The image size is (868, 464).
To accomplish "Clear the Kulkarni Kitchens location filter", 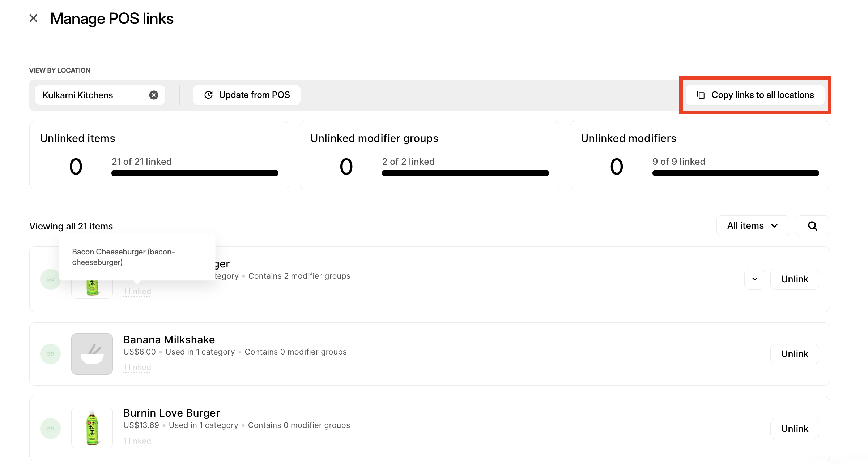I will pos(154,95).
